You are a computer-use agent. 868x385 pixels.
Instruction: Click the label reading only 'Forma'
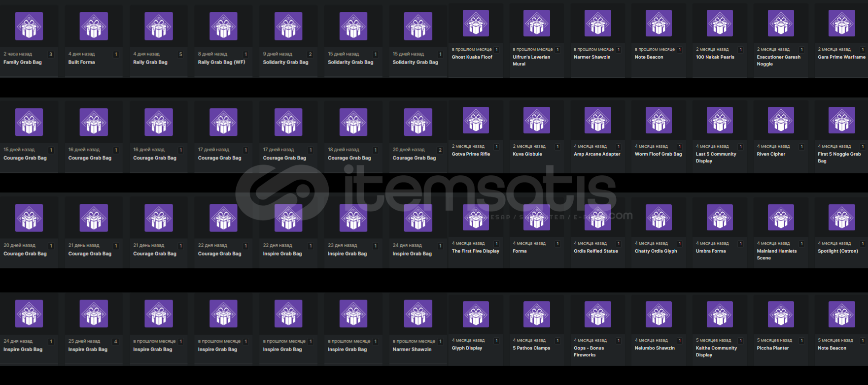tap(520, 251)
